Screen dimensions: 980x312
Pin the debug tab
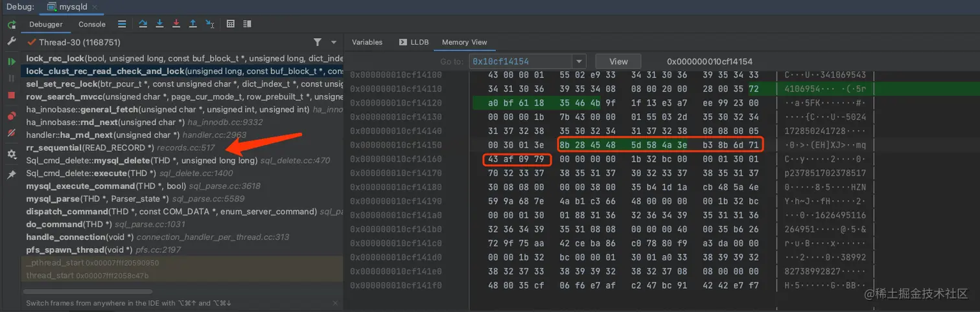pyautogui.click(x=12, y=175)
